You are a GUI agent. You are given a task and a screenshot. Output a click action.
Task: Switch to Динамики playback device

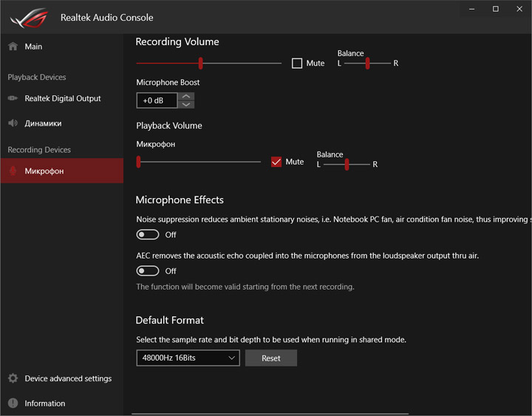coord(43,123)
